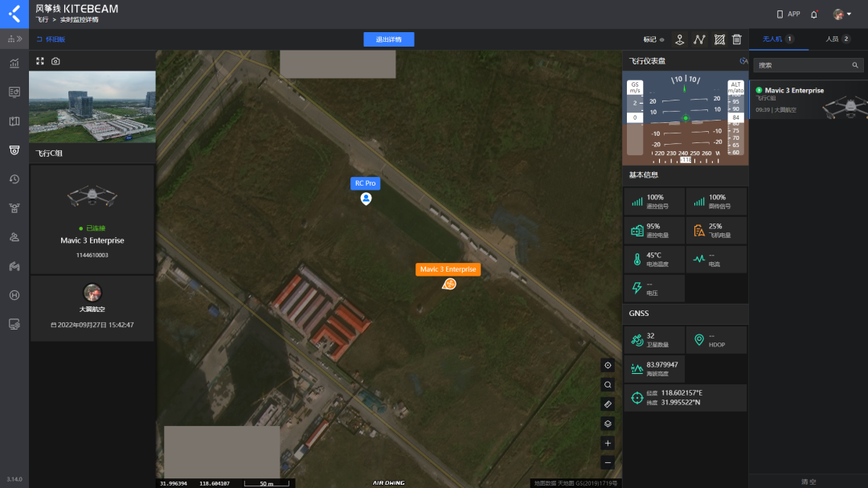The width and height of the screenshot is (868, 488).
Task: Open the notification bell
Action: [x=813, y=14]
